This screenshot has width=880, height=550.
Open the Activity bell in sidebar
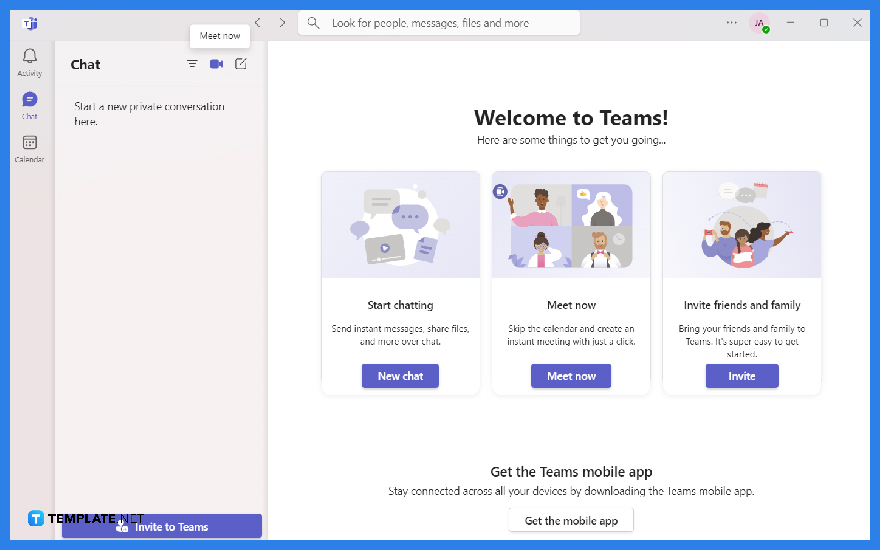tap(30, 62)
